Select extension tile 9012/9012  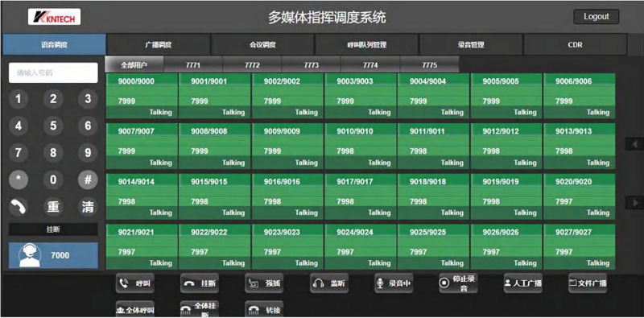point(507,147)
